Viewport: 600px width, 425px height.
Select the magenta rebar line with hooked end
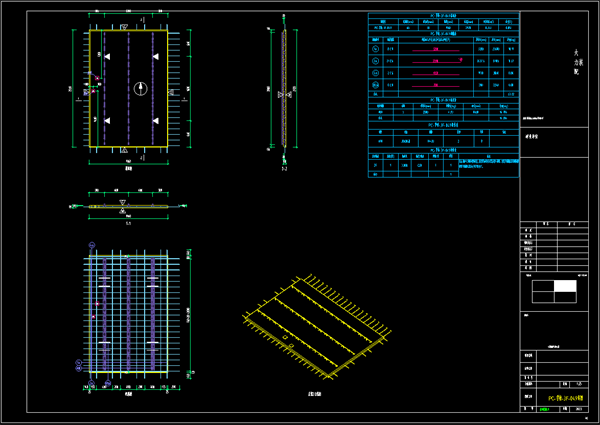(x=437, y=61)
